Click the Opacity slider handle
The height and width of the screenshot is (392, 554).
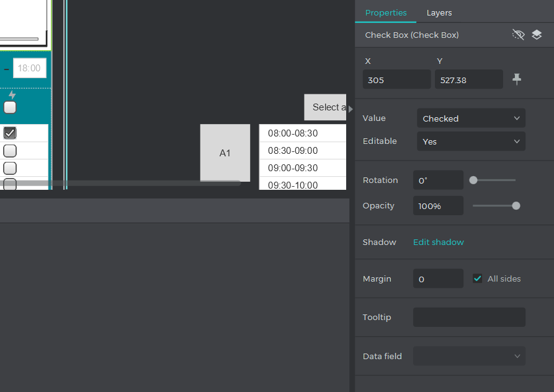(516, 206)
